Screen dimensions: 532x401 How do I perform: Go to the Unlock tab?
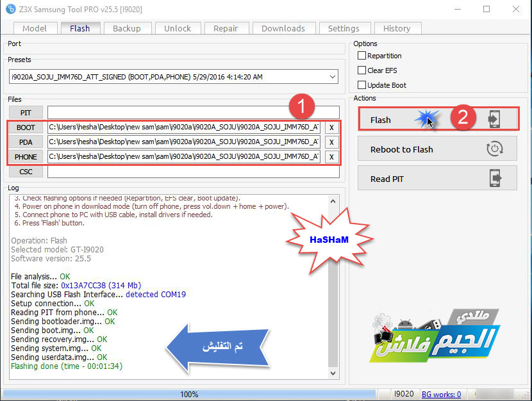point(178,28)
